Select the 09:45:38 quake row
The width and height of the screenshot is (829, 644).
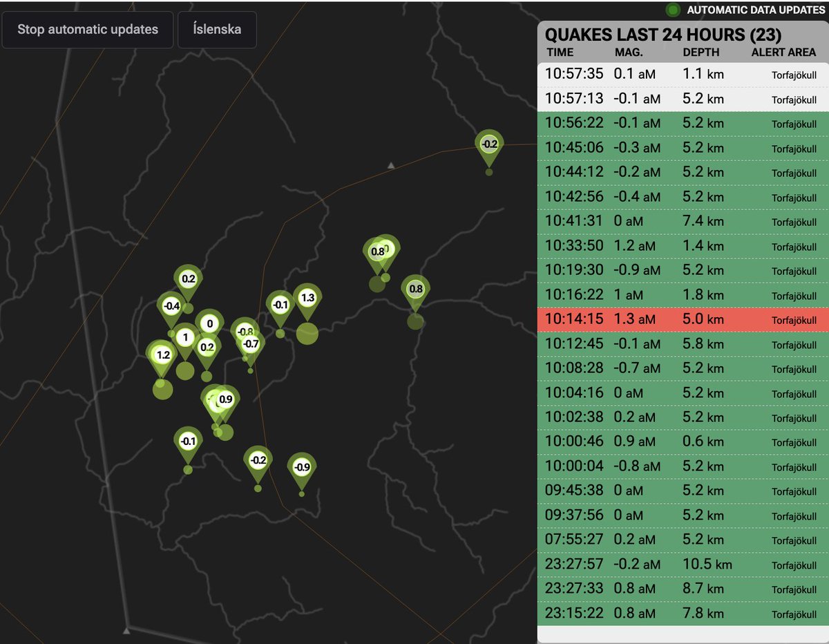point(682,491)
